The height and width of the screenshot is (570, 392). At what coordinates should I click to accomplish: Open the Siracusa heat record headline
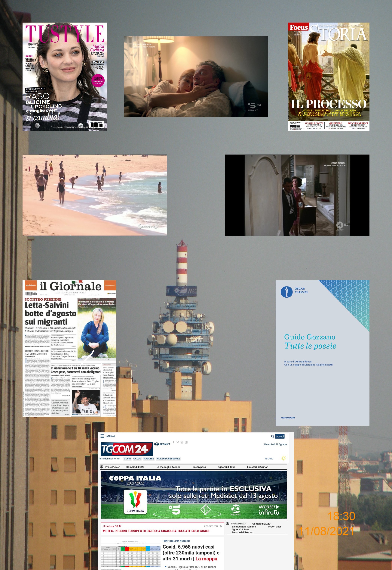[156, 531]
